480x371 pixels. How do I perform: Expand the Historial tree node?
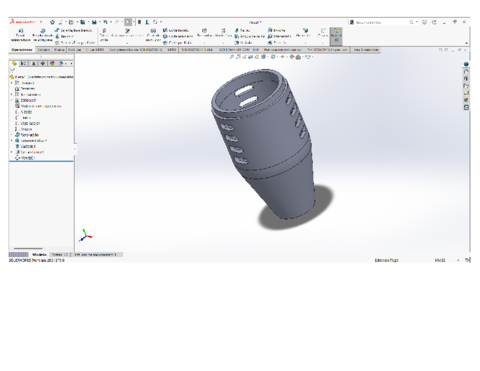pyautogui.click(x=12, y=83)
